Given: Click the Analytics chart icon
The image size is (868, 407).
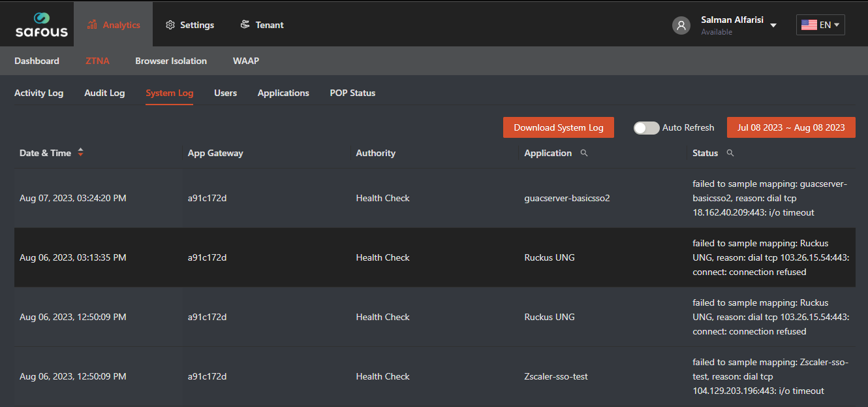Looking at the screenshot, I should 93,25.
